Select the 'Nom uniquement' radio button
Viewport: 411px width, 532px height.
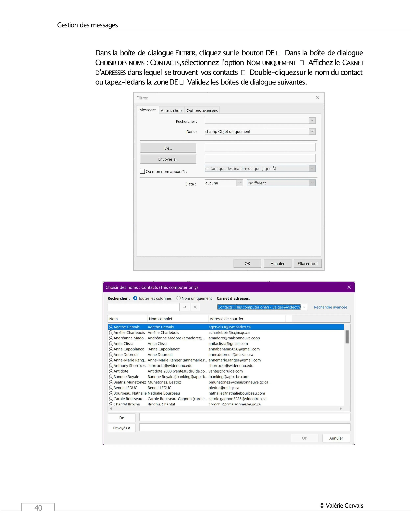tap(179, 298)
